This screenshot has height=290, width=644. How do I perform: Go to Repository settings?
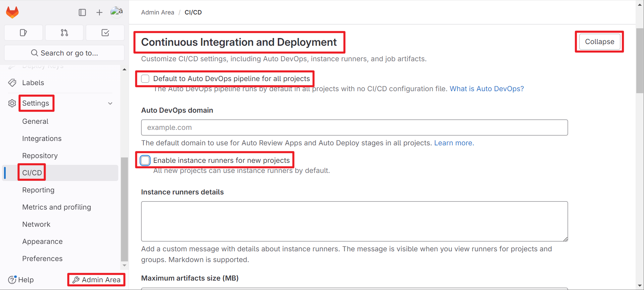point(40,156)
